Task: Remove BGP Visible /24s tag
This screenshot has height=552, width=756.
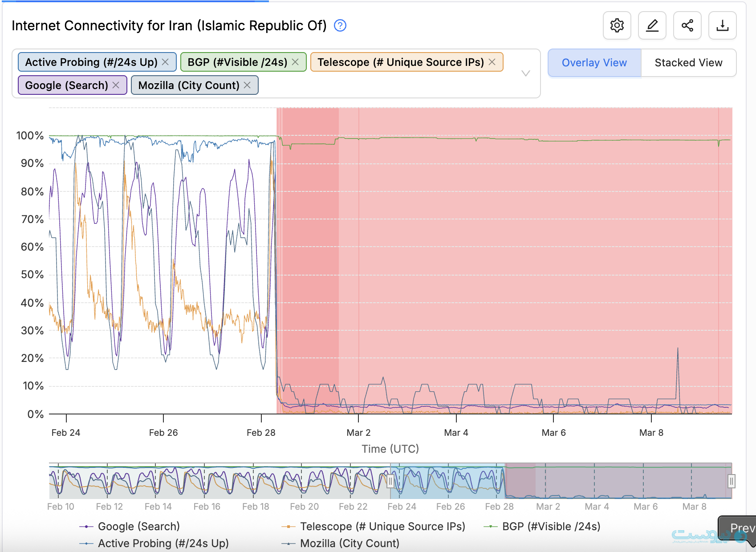Action: coord(295,62)
